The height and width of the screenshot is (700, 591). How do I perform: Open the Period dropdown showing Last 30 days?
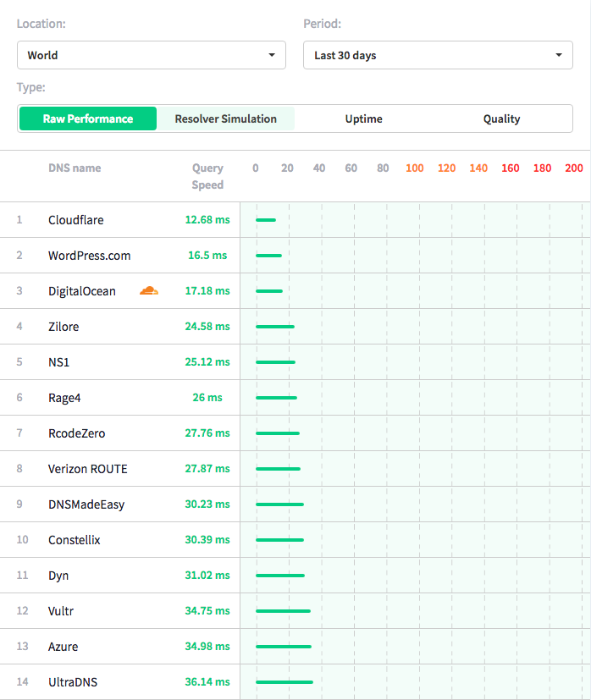point(438,55)
